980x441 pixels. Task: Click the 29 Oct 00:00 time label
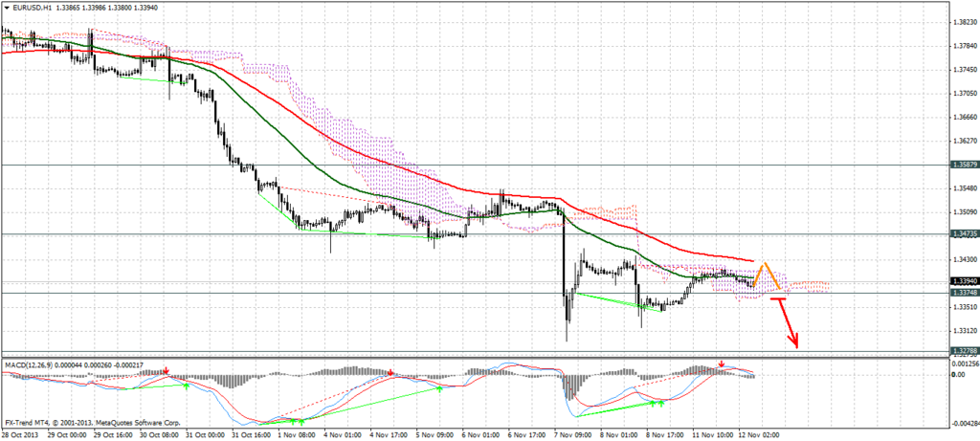66,433
